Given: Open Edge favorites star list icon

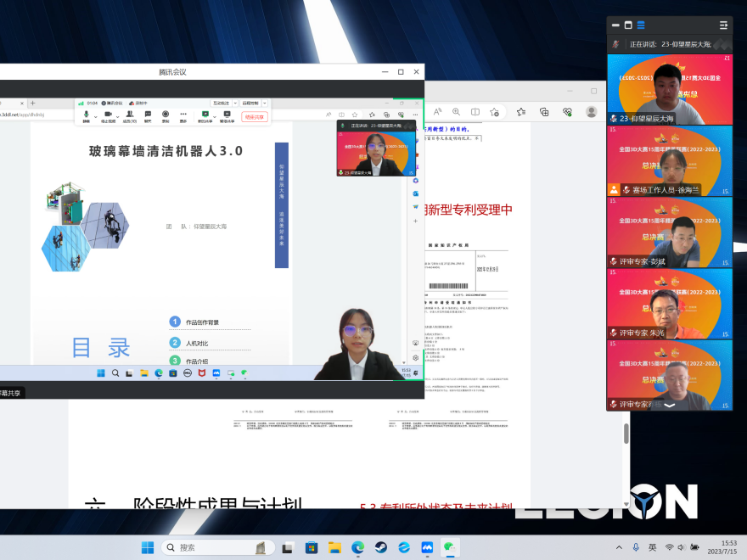Looking at the screenshot, I should point(520,111).
